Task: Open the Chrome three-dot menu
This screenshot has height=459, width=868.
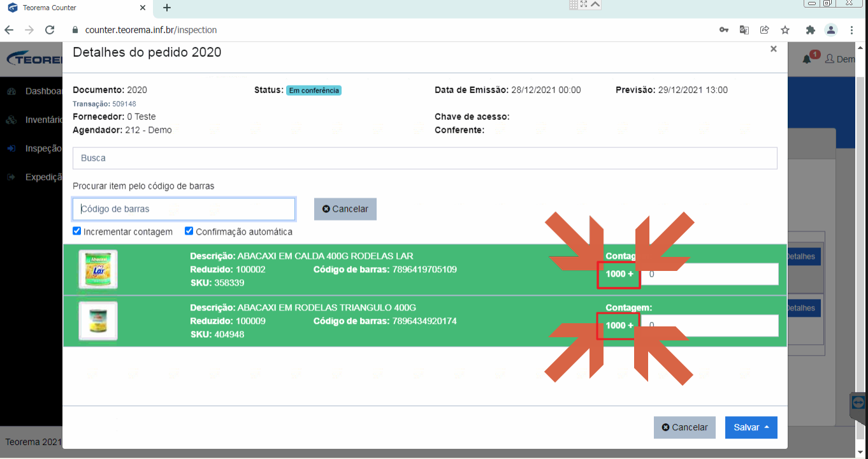Action: click(852, 30)
